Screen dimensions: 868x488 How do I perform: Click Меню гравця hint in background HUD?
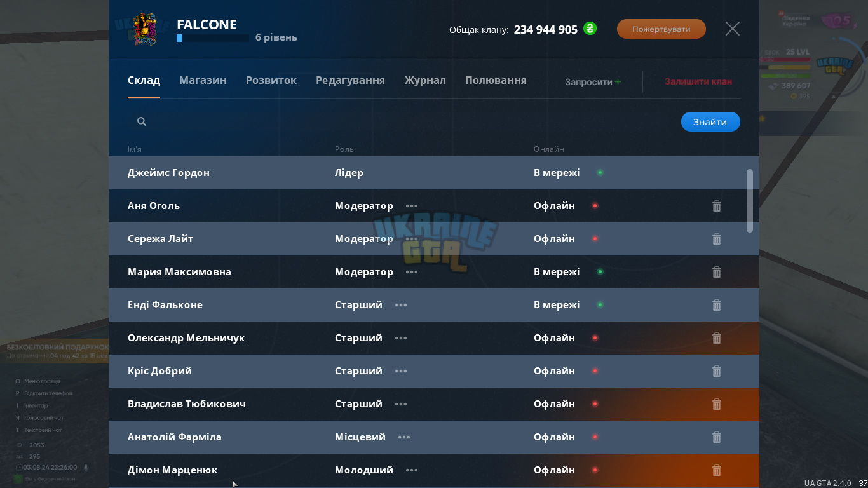[42, 381]
